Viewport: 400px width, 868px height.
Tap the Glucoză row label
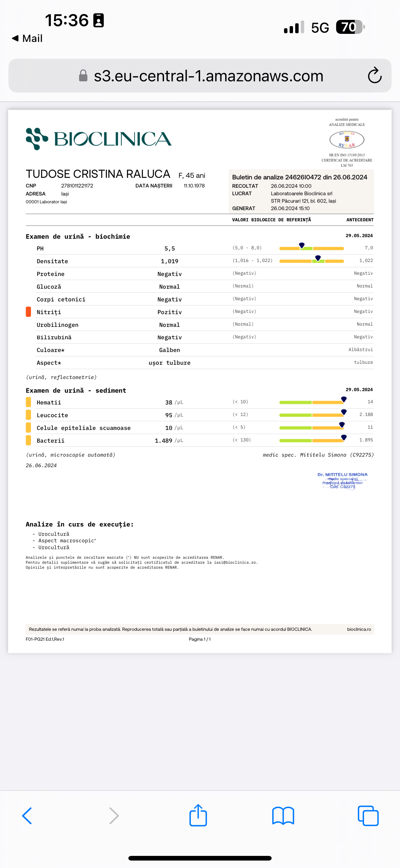point(49,287)
